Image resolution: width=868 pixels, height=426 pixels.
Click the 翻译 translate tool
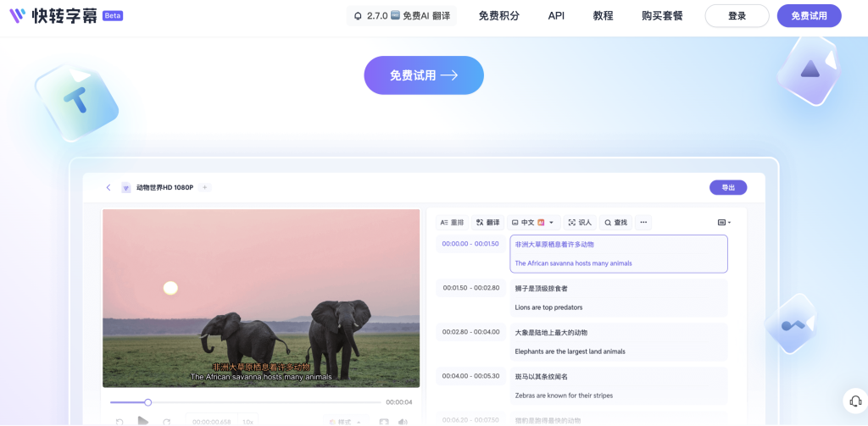(x=487, y=223)
